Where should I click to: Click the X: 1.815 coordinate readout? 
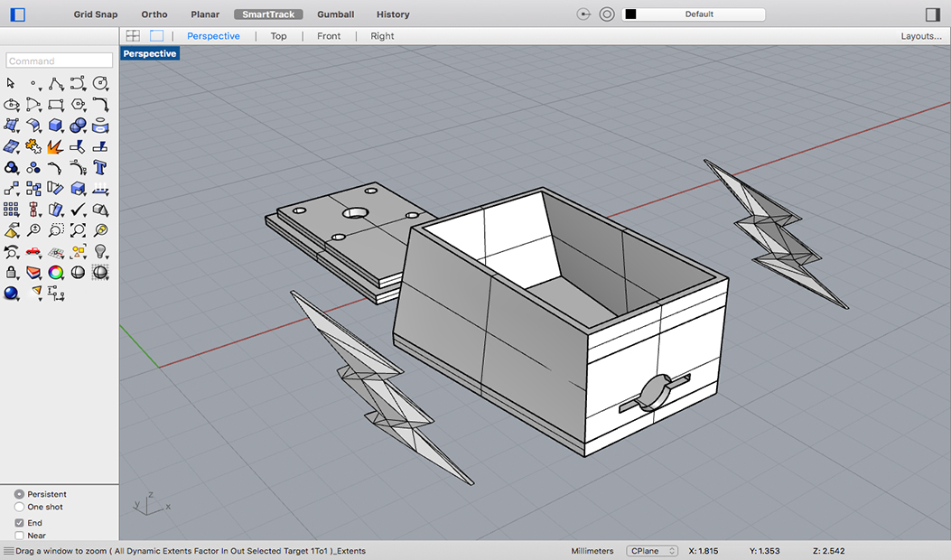pos(704,551)
